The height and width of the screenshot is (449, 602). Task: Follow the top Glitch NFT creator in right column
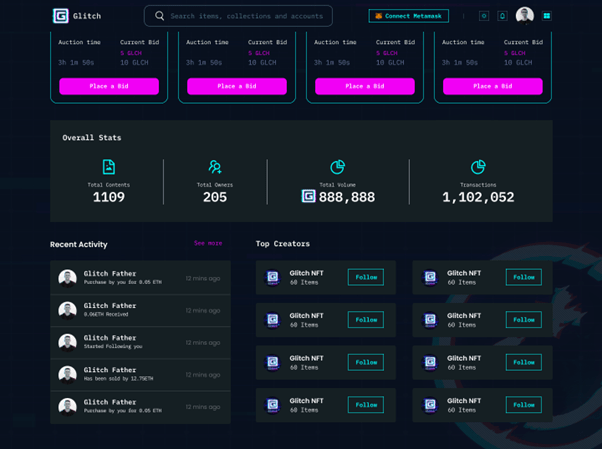523,277
